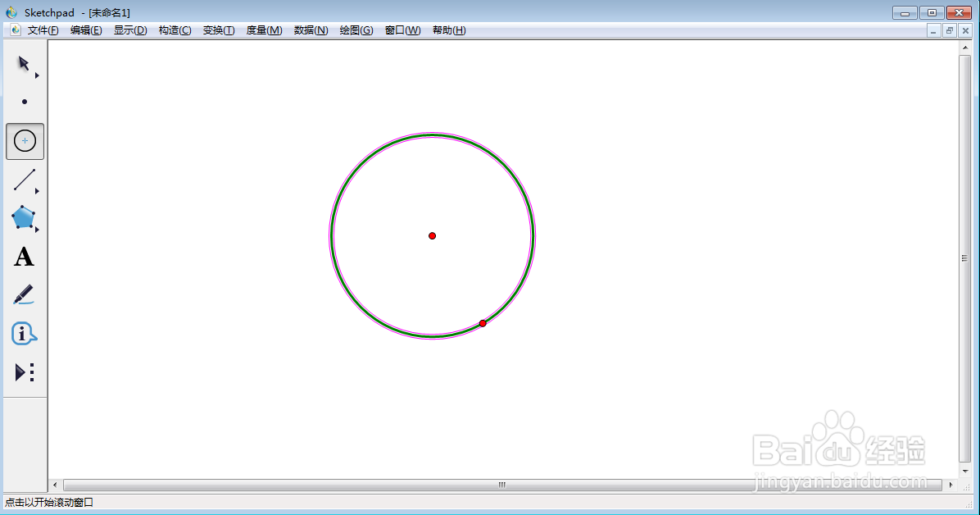This screenshot has height=515, width=980.
Task: Open the 变换(T) menu
Action: (x=218, y=30)
